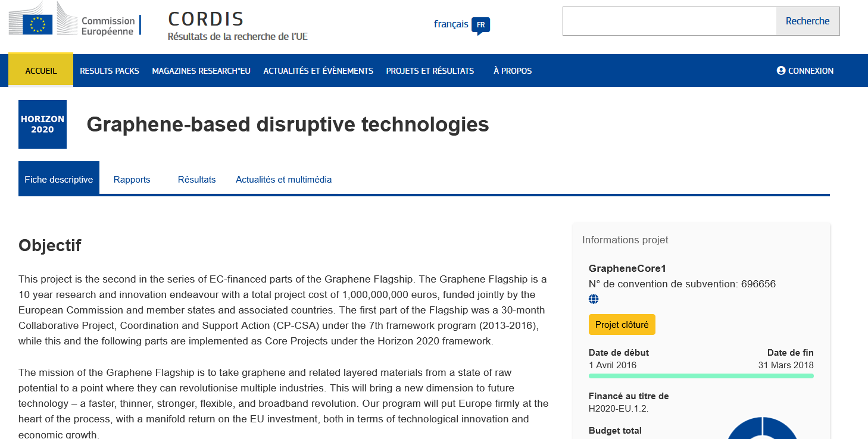The height and width of the screenshot is (439, 868).
Task: Click the grant number 696656 text
Action: (x=758, y=284)
